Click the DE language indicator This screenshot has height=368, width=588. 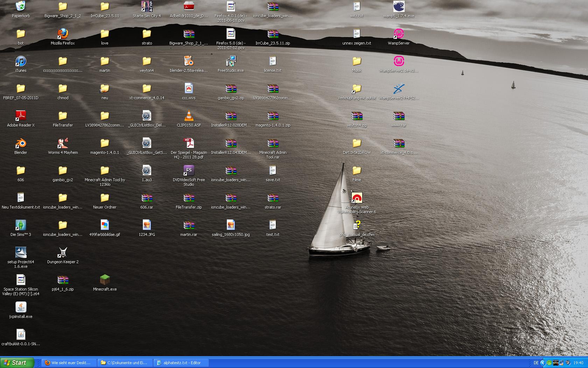tap(536, 363)
